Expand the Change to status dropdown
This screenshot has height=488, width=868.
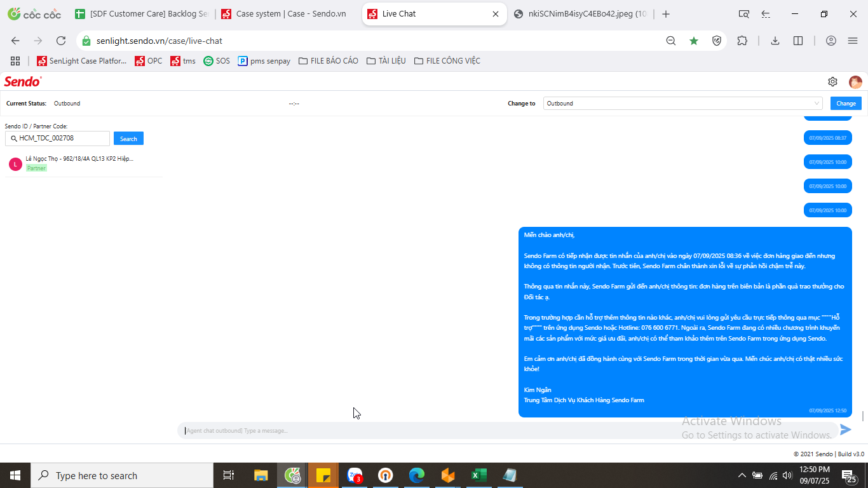[683, 103]
